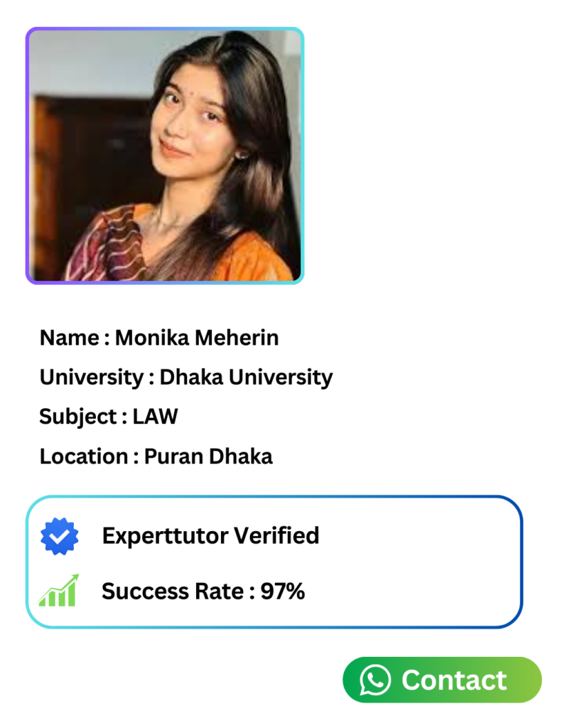
Task: Click the 97% success rate value
Action: point(283,591)
